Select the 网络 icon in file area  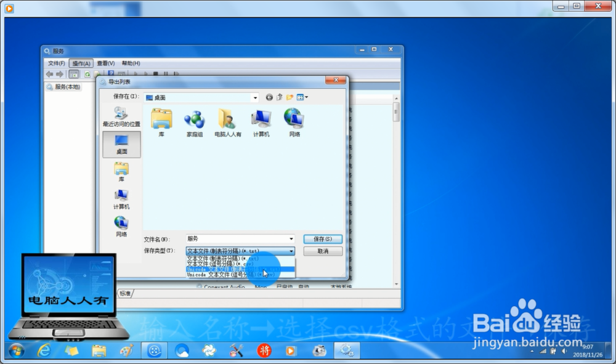pyautogui.click(x=294, y=123)
